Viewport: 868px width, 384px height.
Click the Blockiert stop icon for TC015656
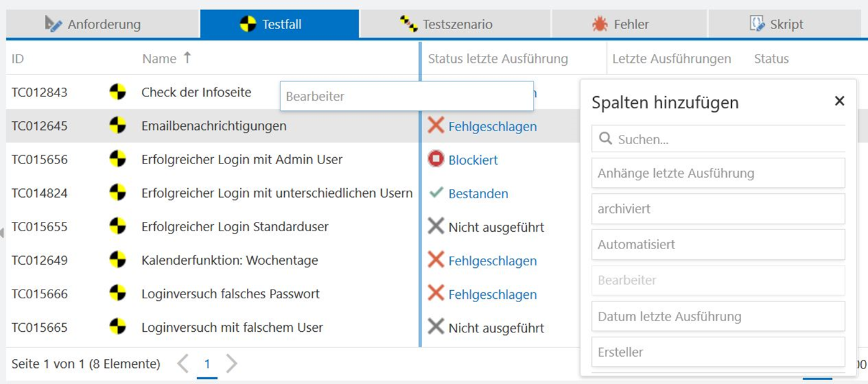pos(436,160)
